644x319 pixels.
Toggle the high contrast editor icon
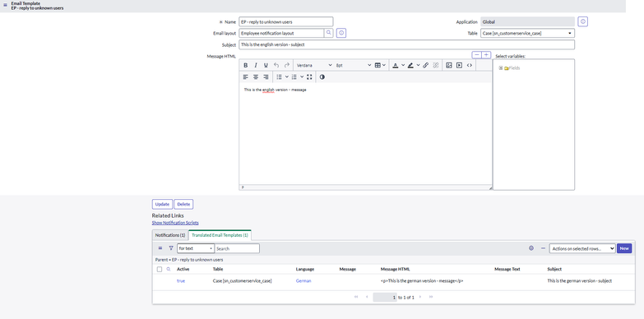322,76
